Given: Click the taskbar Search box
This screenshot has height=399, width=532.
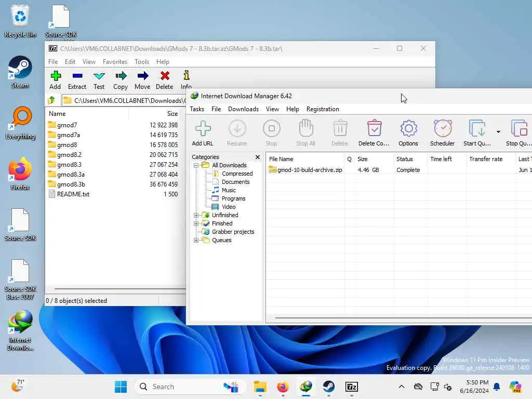Looking at the screenshot, I should [190, 387].
